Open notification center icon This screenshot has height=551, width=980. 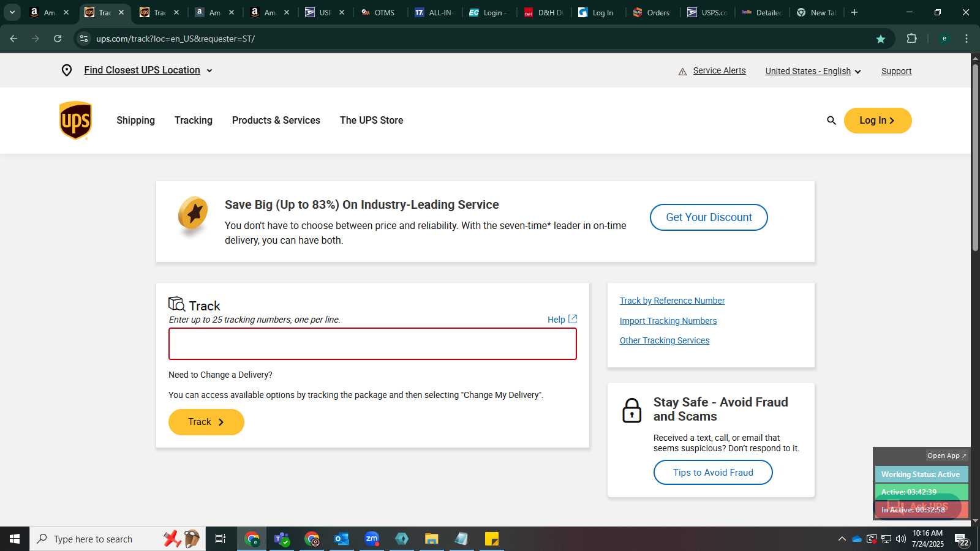pos(962,540)
